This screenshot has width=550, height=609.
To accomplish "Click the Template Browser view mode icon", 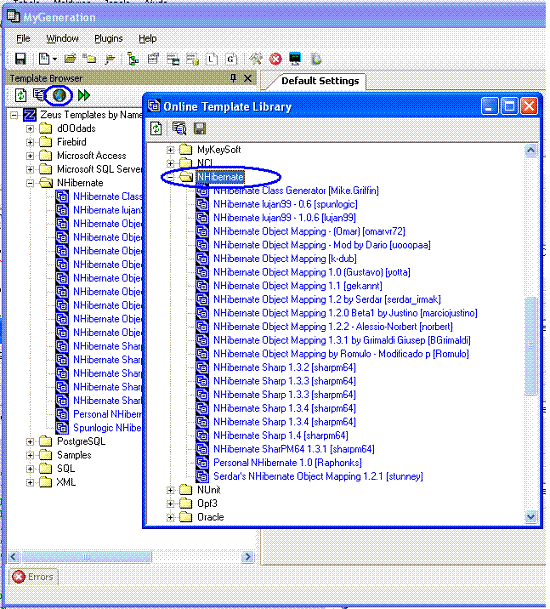I will 39,95.
